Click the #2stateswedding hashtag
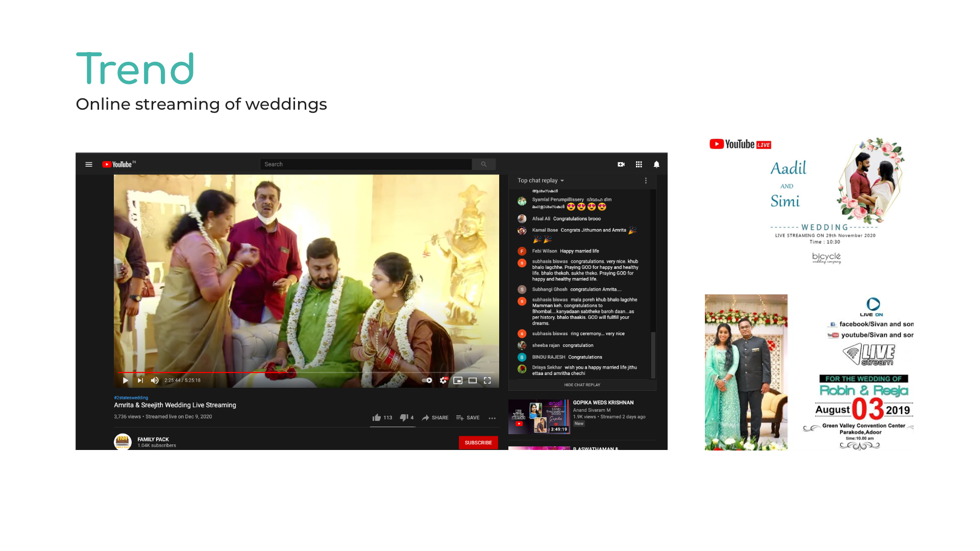 [x=131, y=397]
